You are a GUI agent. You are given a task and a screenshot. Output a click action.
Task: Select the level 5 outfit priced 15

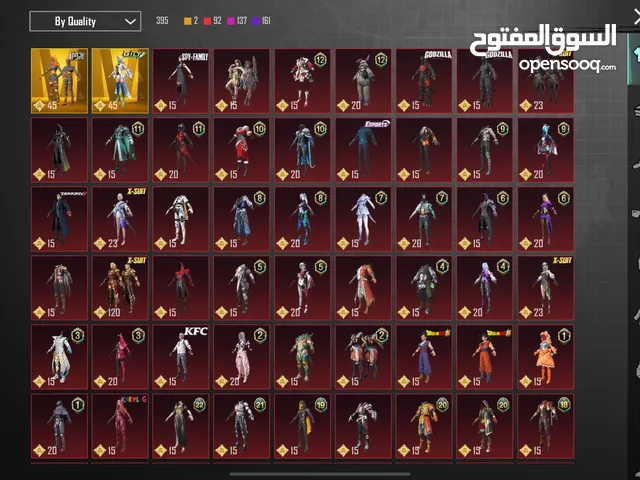[242, 288]
